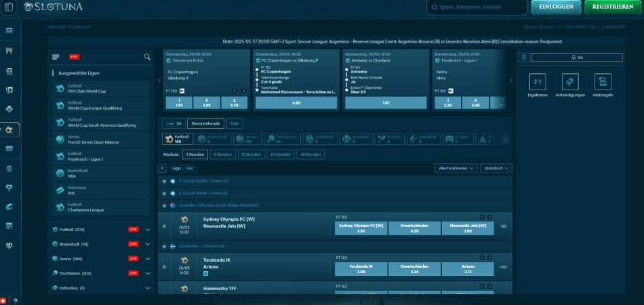Viewport: 644px width, 305px height.
Task: Open the hamburger menu in leagues panel
Action: click(x=56, y=57)
